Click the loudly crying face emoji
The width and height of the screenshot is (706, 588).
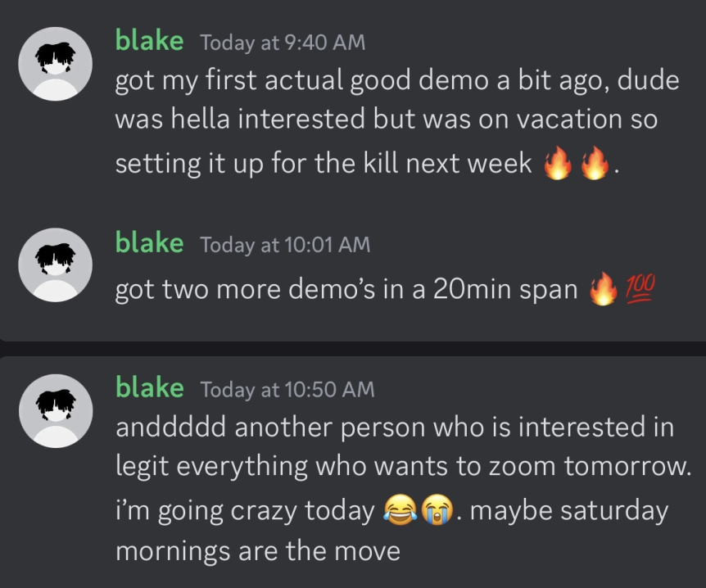click(x=436, y=512)
